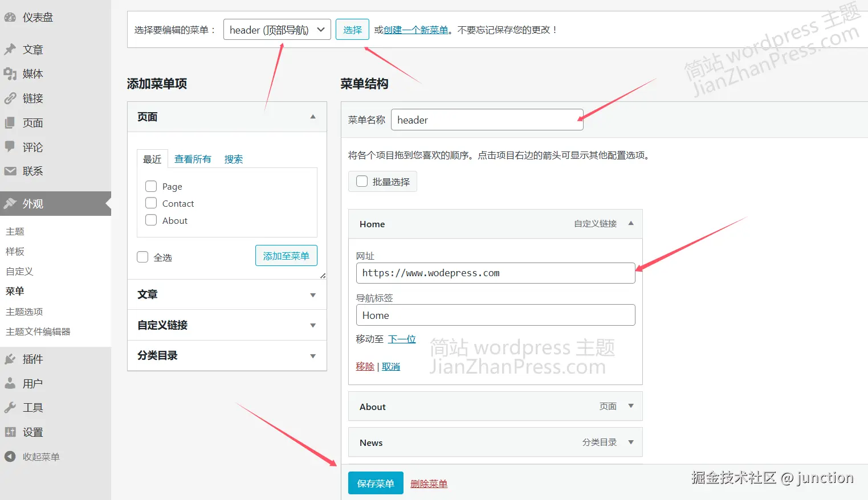Click the 取消 cancel link

pyautogui.click(x=391, y=366)
